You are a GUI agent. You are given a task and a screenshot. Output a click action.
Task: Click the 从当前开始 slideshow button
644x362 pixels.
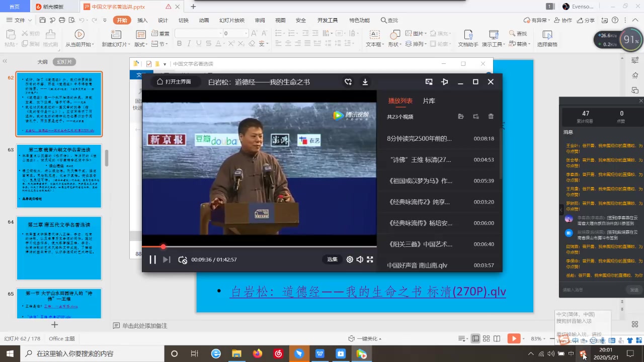click(79, 38)
